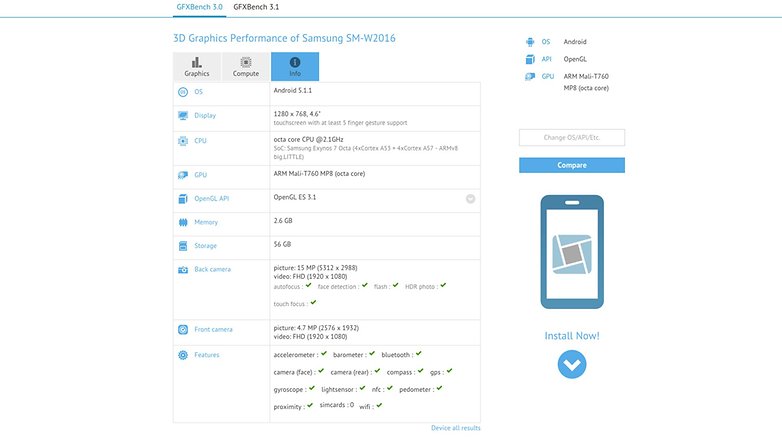Click the Change OS/API/Etc. field
Screen dimensions: 782x440
[x=572, y=138]
